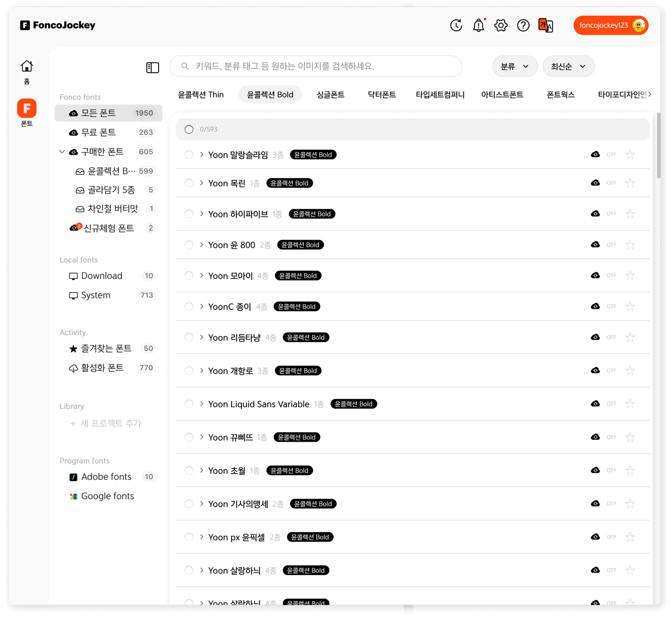This screenshot has height=617, width=672.
Task: Star the Yoon 기사의맹세 font
Action: tap(630, 504)
